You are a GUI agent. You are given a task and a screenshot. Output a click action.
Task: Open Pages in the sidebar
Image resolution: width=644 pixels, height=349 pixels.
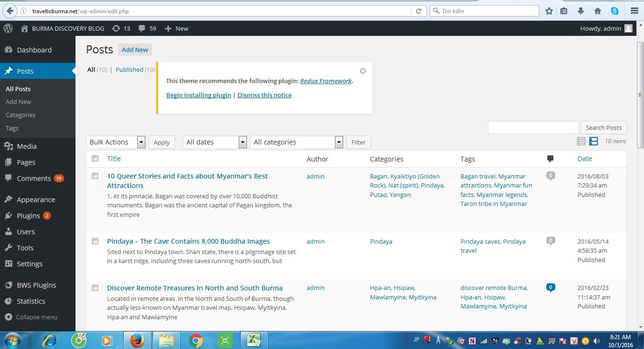point(26,162)
